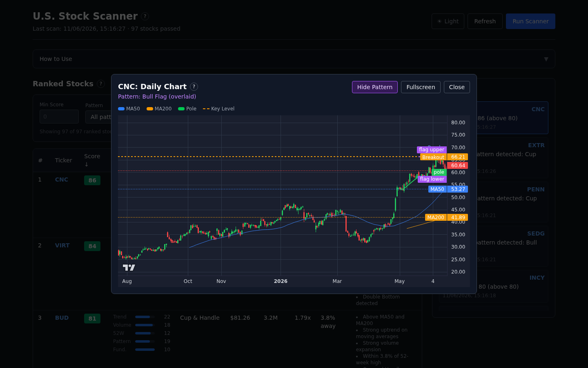Viewport: 588px width, 368px height.
Task: Click the Ticker column header
Action: click(63, 160)
